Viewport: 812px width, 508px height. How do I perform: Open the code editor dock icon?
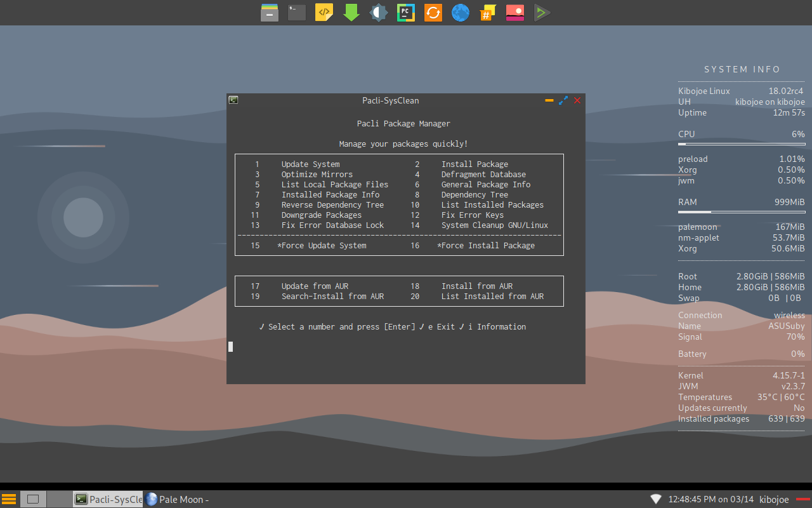[324, 13]
